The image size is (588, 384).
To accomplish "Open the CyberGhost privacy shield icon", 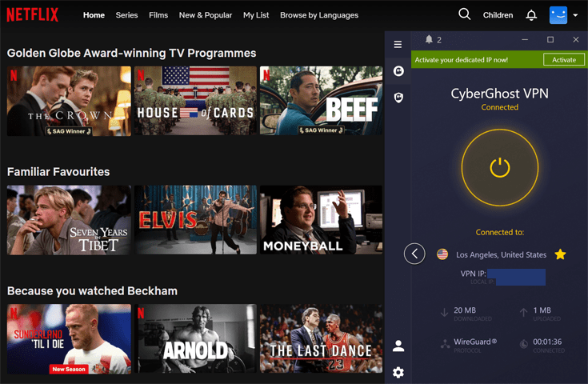I will coord(398,98).
